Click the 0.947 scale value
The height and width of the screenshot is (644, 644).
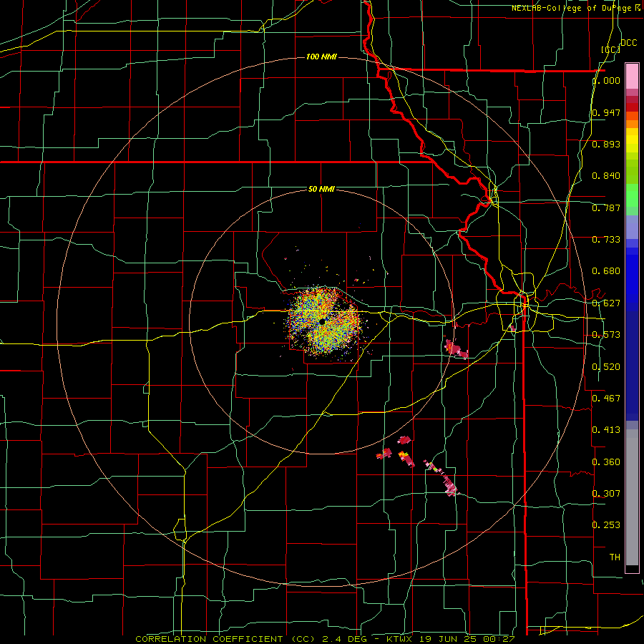[606, 112]
